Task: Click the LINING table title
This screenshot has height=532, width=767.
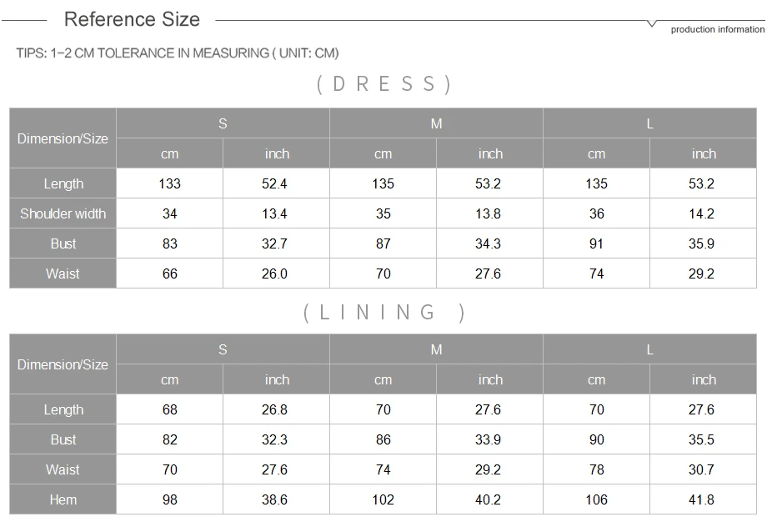Action: (384, 312)
